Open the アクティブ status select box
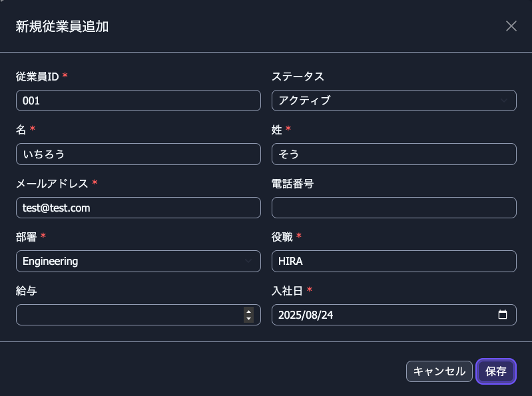The width and height of the screenshot is (532, 396). (394, 100)
